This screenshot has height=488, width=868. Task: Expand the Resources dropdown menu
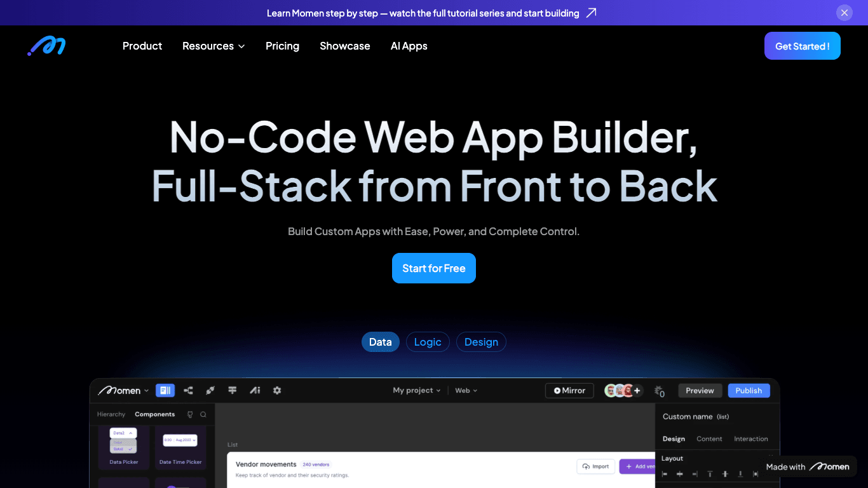point(214,46)
